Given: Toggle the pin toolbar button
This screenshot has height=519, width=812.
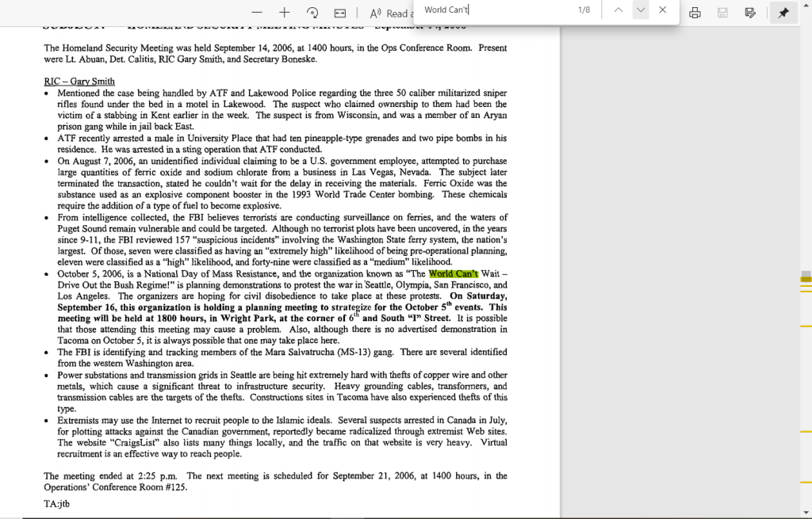Looking at the screenshot, I should (783, 13).
